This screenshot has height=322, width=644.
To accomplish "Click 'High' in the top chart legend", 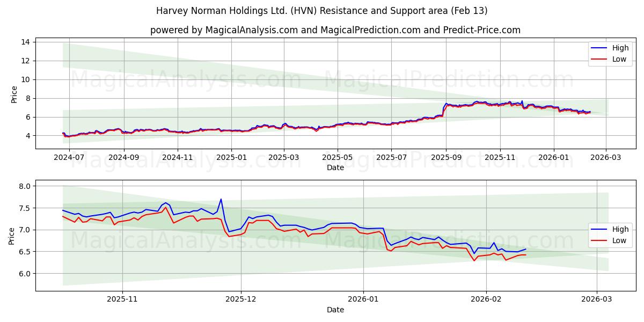I will point(620,48).
